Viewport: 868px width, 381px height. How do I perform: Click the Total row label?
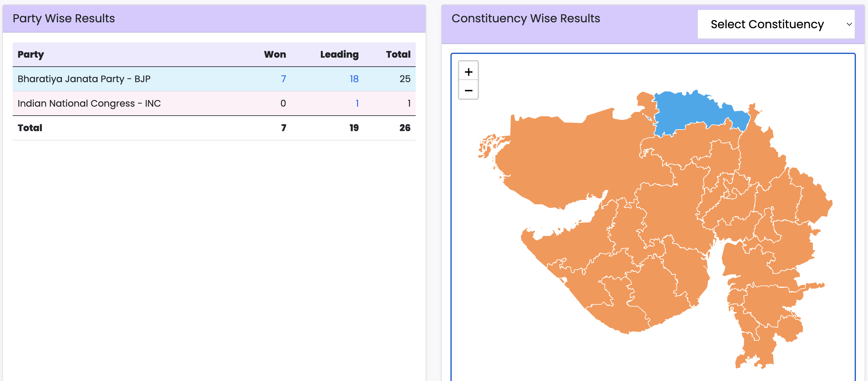[x=30, y=128]
